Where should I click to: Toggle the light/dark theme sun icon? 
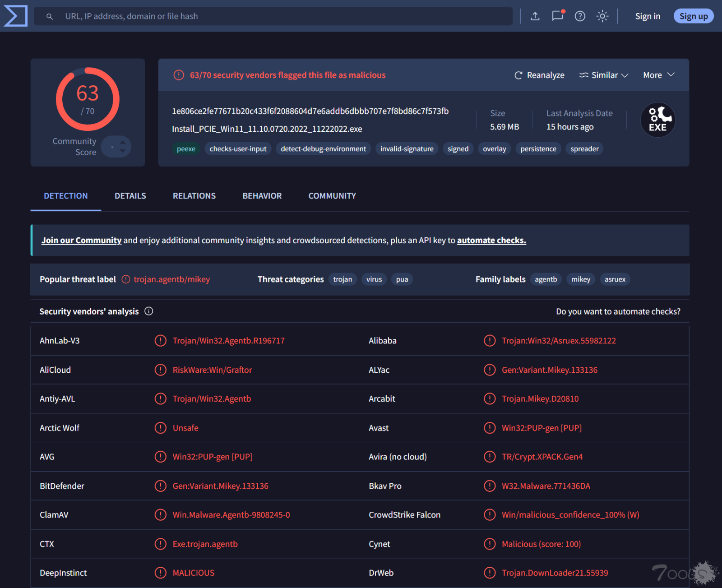pyautogui.click(x=602, y=16)
